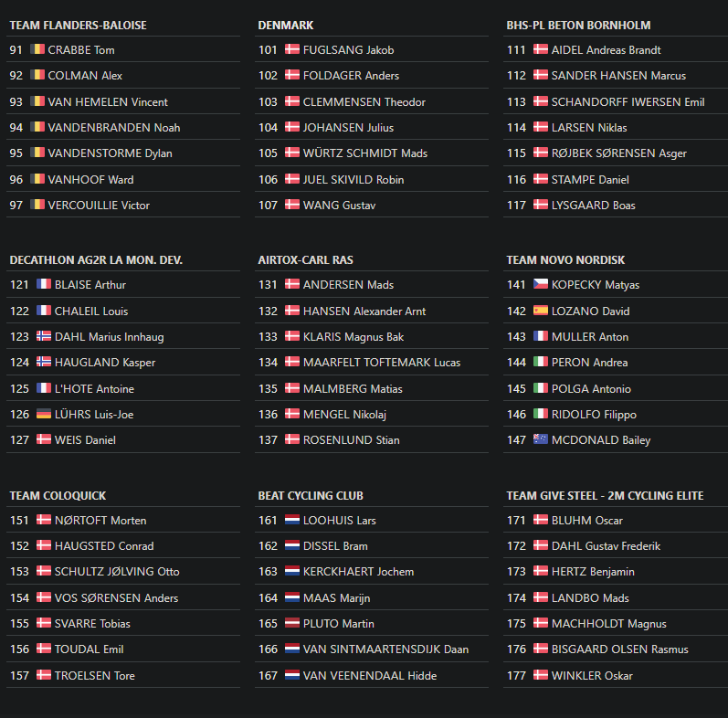Open the Team ColoQuick heading
Image resolution: width=728 pixels, height=718 pixels.
click(x=58, y=495)
